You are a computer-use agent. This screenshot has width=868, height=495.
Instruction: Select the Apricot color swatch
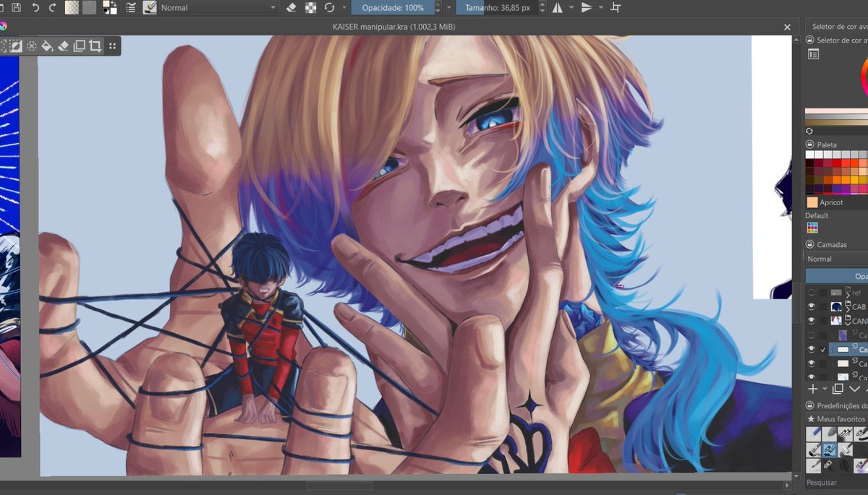[x=812, y=202]
